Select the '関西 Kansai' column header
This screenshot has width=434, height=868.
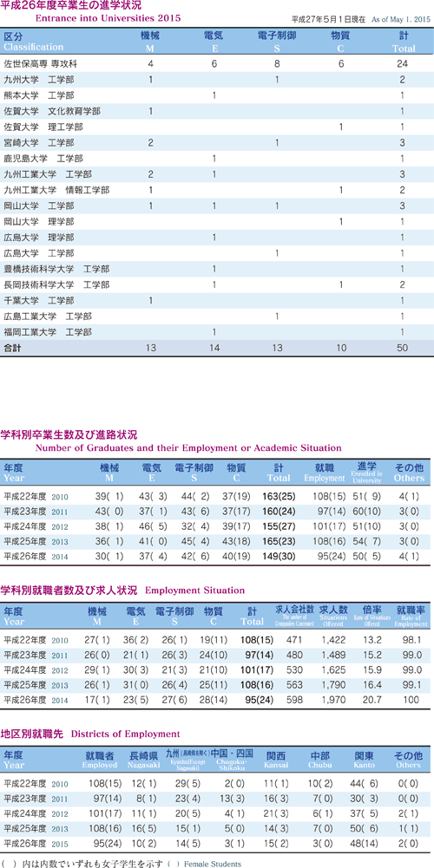click(x=276, y=760)
